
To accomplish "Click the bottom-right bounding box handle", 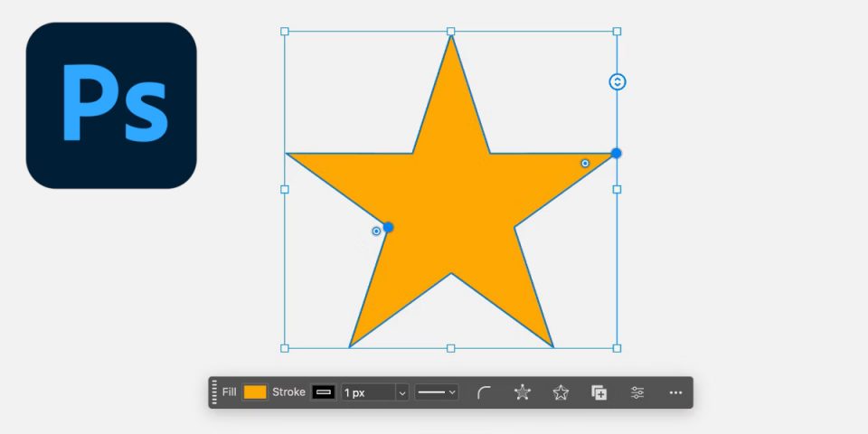I will (618, 348).
